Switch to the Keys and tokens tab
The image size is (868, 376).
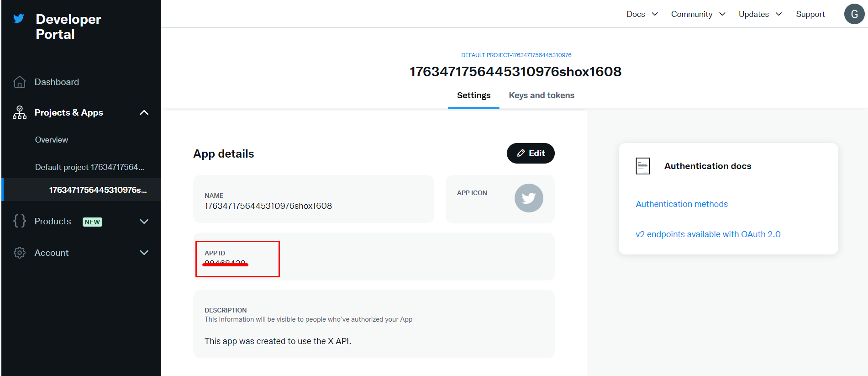(542, 95)
